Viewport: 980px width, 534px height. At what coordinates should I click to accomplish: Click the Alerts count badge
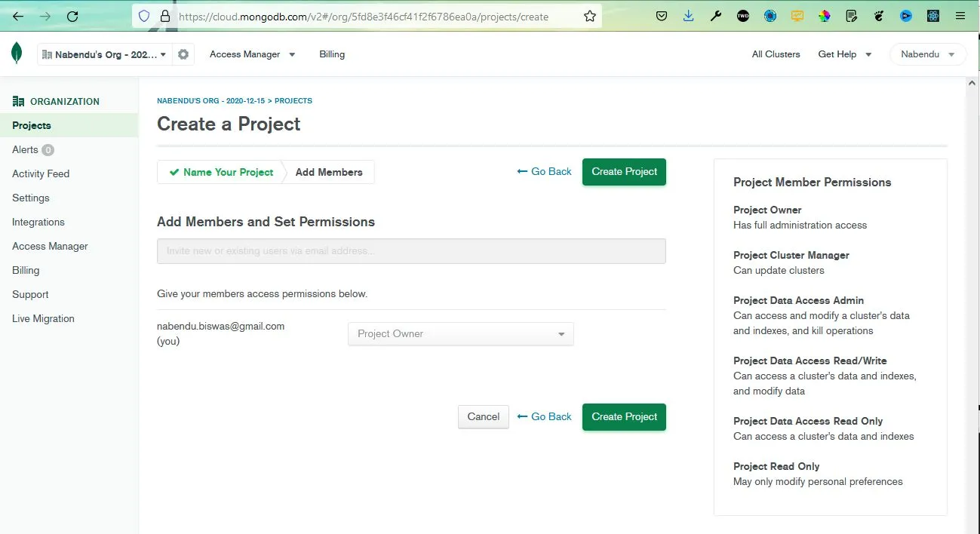click(x=48, y=150)
